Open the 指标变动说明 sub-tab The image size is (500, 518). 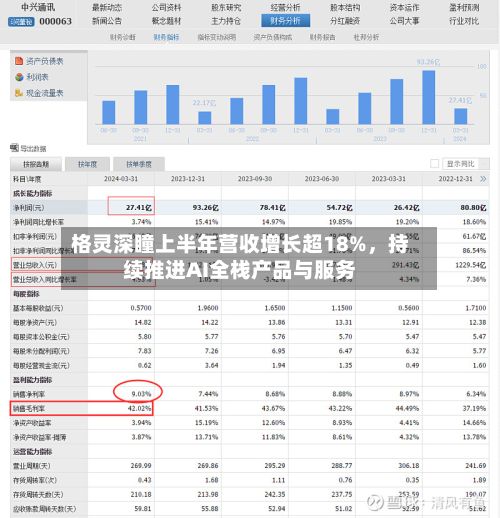pyautogui.click(x=217, y=37)
